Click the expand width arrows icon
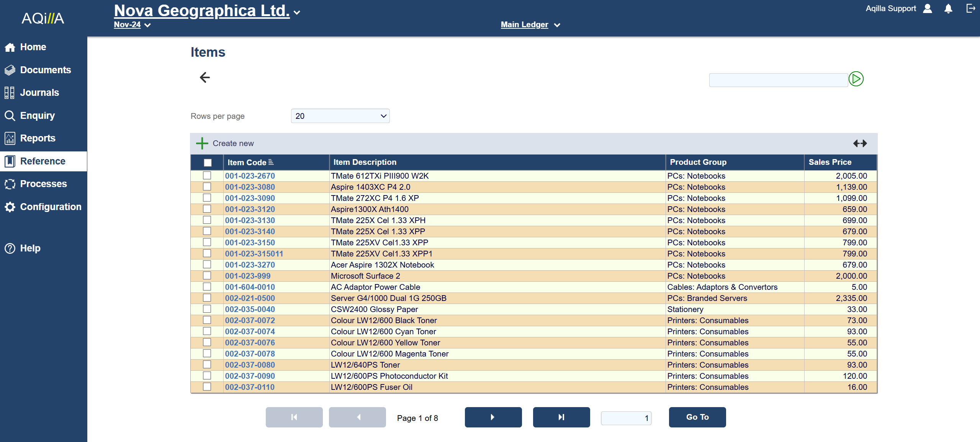Image resolution: width=980 pixels, height=442 pixels. point(860,143)
